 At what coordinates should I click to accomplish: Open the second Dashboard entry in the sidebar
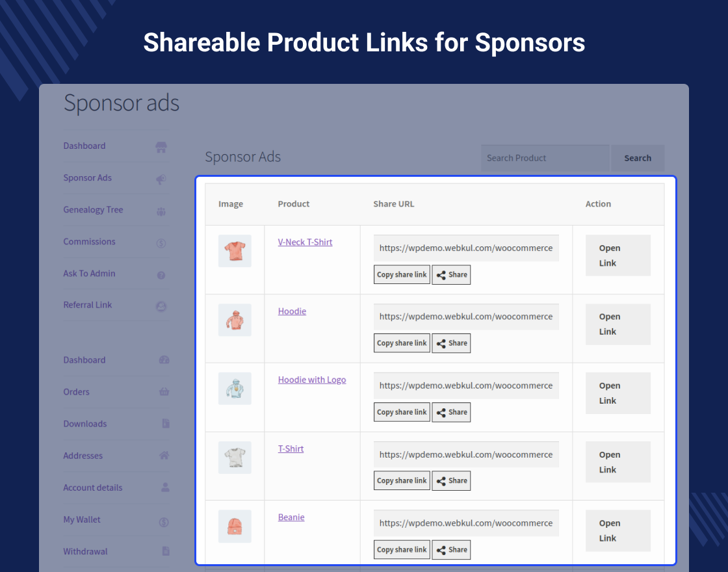click(x=84, y=360)
